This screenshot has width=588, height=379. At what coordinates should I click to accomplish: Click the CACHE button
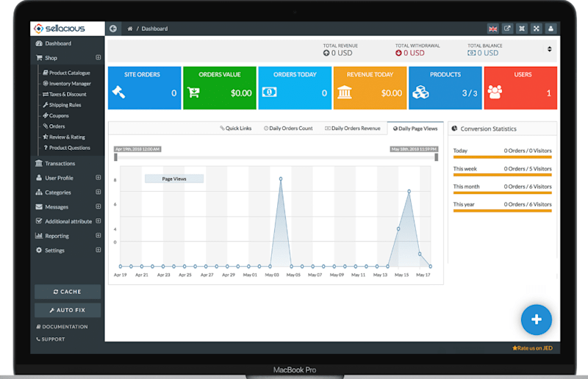[x=68, y=292]
